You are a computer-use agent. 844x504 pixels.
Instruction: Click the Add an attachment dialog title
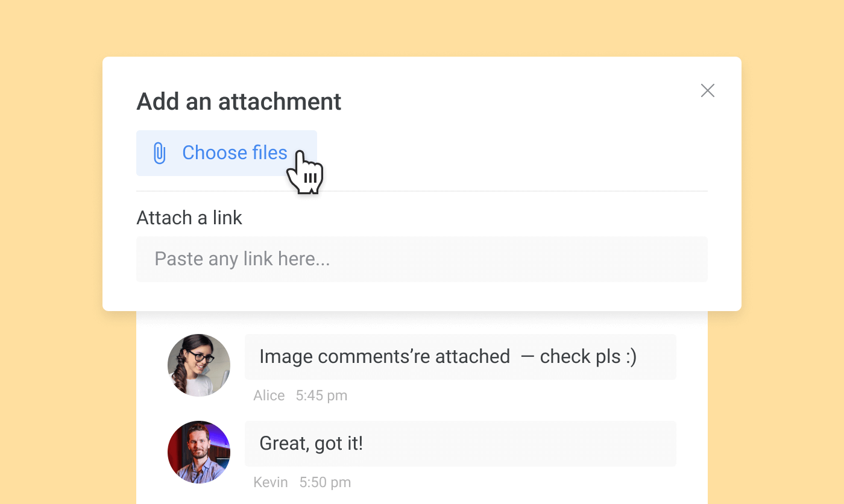239,101
